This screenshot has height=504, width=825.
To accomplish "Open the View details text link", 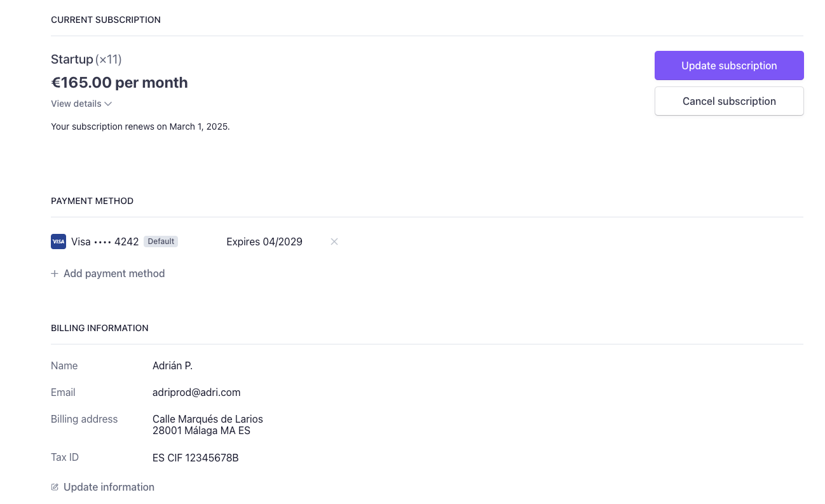I will [76, 104].
